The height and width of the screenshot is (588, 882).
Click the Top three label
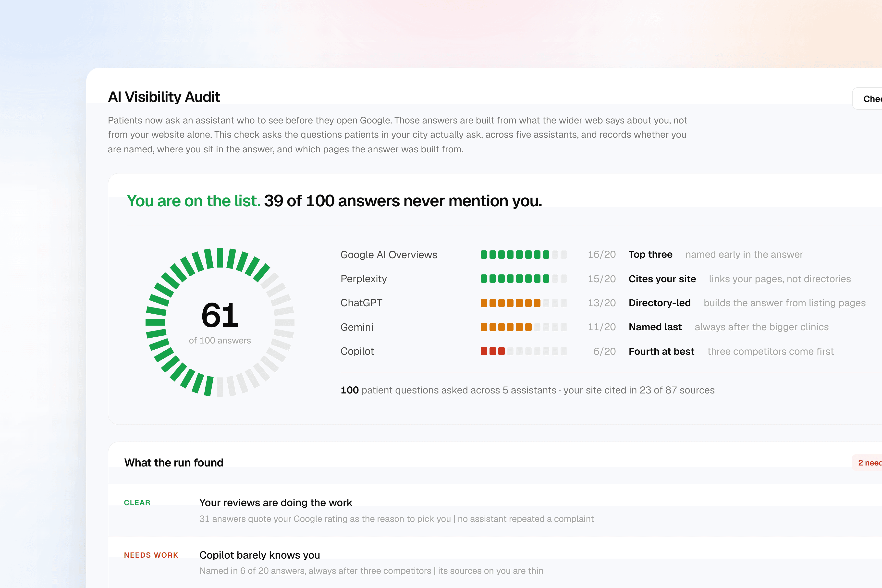point(650,255)
